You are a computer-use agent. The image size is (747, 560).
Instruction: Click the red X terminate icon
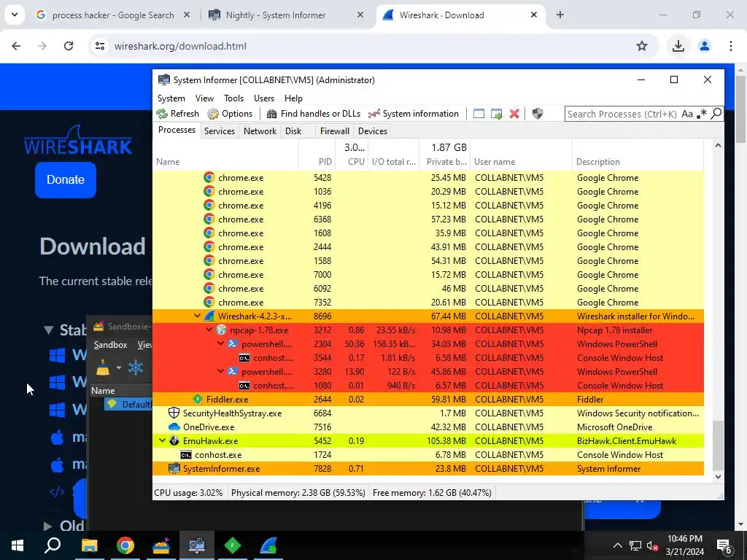pyautogui.click(x=514, y=114)
